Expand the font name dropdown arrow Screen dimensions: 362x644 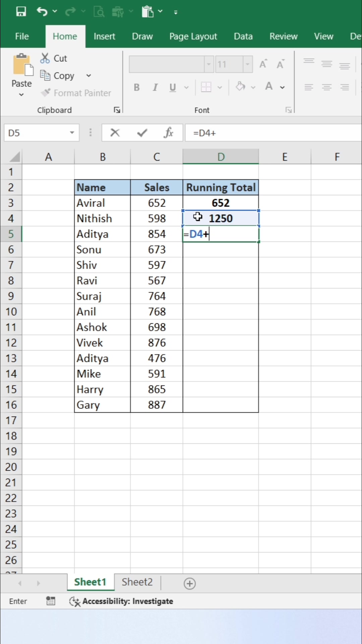coord(208,64)
